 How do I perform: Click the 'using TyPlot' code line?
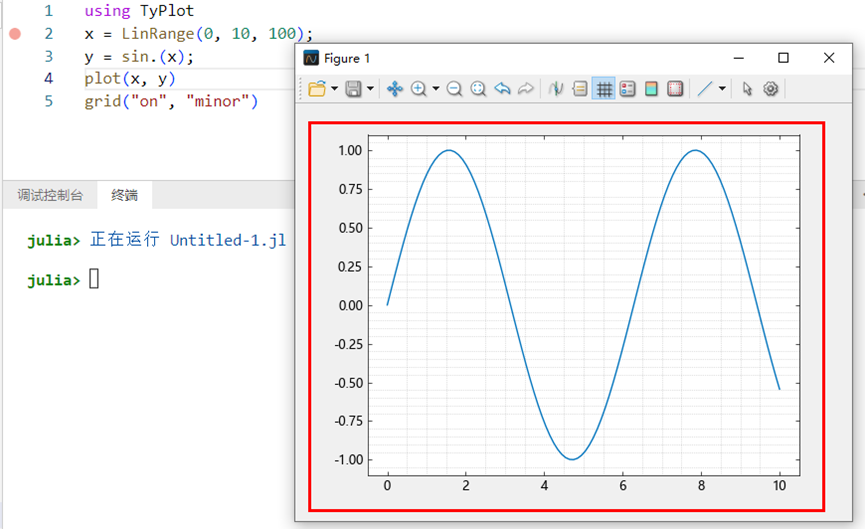click(139, 11)
